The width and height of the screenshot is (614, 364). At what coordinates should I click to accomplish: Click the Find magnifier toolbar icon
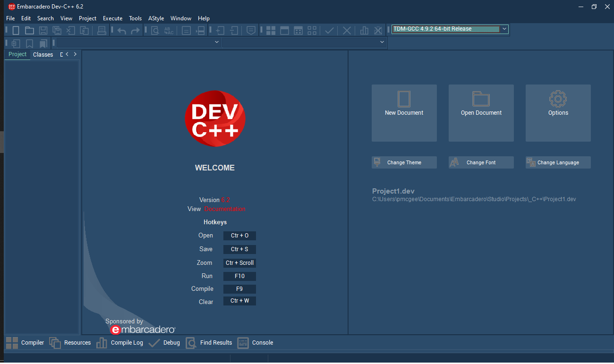[155, 31]
